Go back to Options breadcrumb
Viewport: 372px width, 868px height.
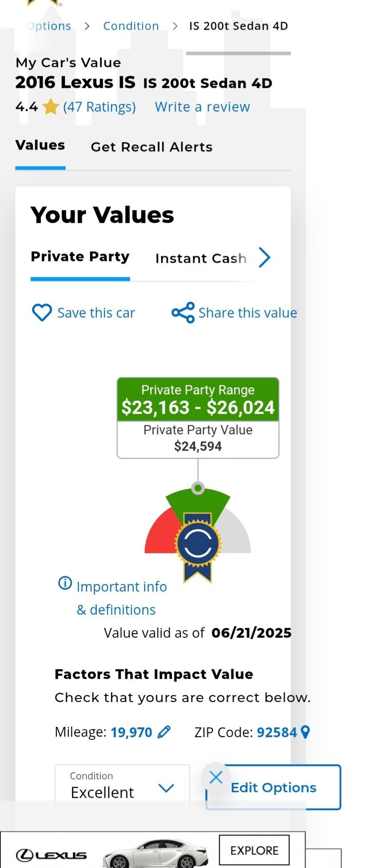[x=49, y=26]
